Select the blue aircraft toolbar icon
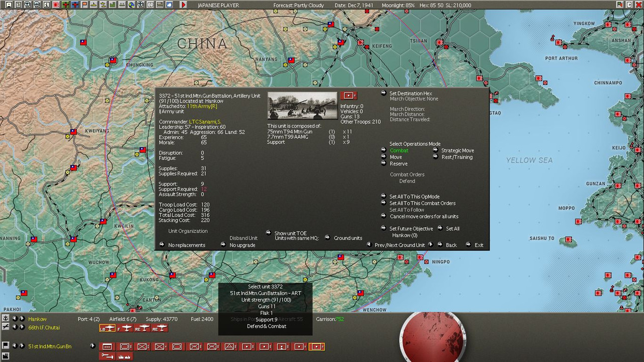 click(x=75, y=5)
